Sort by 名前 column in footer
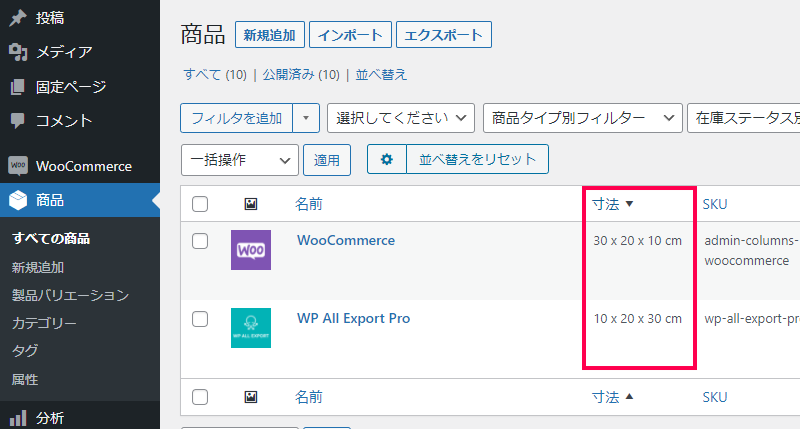This screenshot has height=429, width=800. click(309, 397)
